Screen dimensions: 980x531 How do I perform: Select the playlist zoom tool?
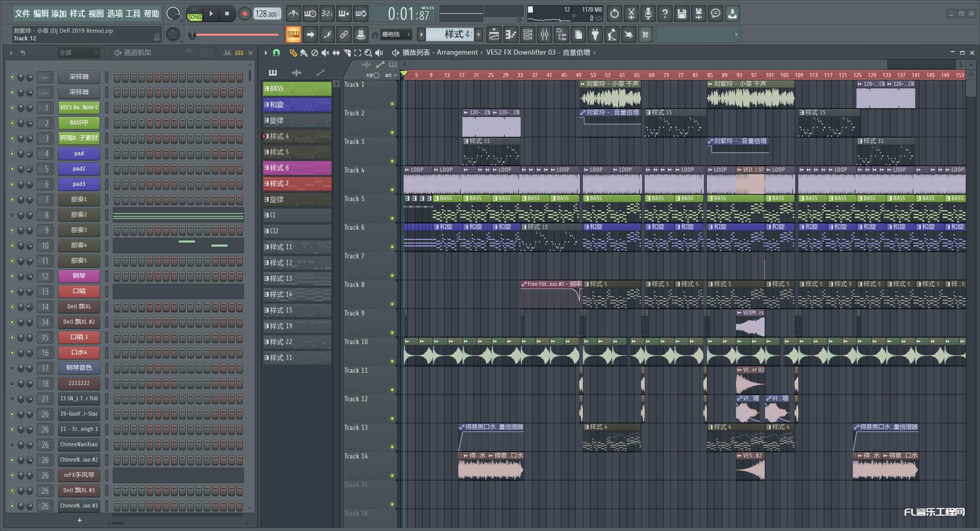368,53
